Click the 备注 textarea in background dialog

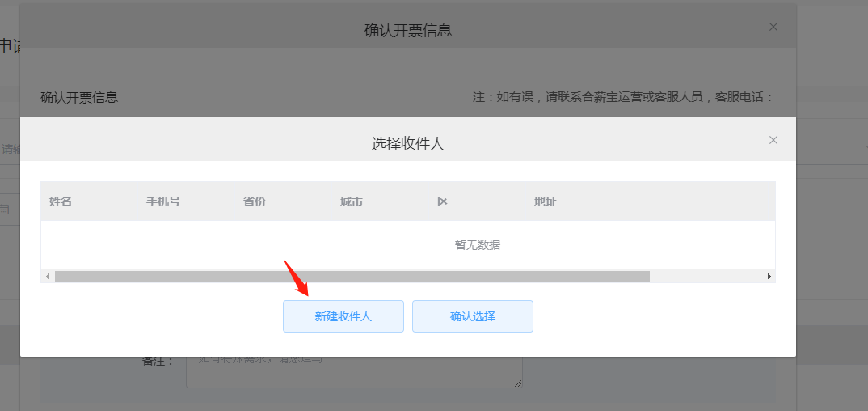tap(354, 371)
